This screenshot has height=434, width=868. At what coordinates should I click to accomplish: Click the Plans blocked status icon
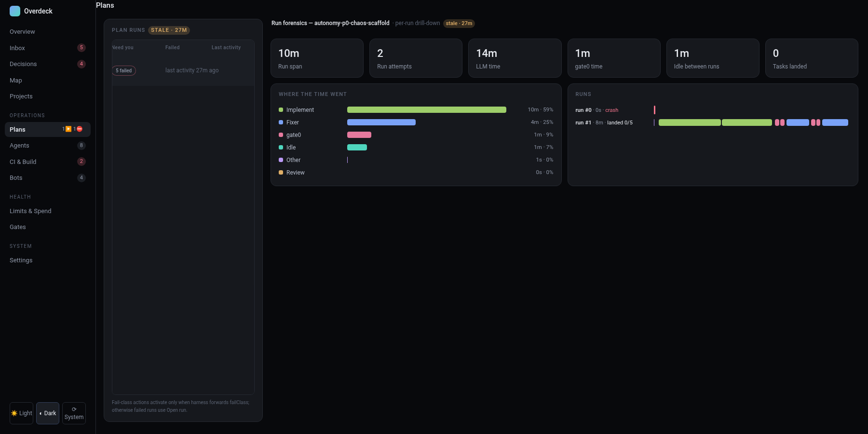(x=80, y=129)
